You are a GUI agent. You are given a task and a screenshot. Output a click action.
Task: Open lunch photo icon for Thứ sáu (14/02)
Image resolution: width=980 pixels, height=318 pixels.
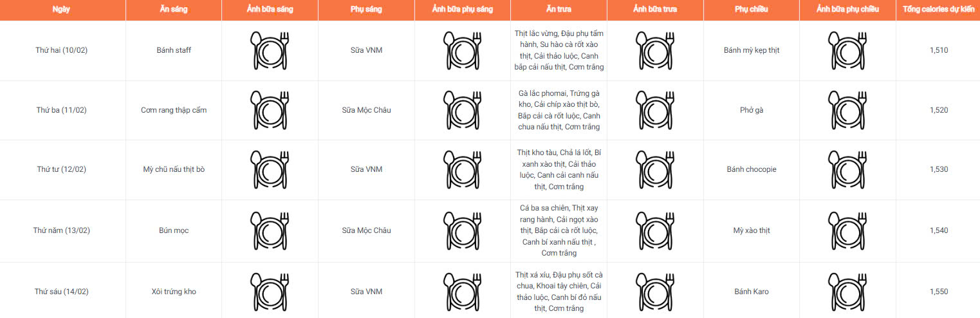[x=655, y=292]
